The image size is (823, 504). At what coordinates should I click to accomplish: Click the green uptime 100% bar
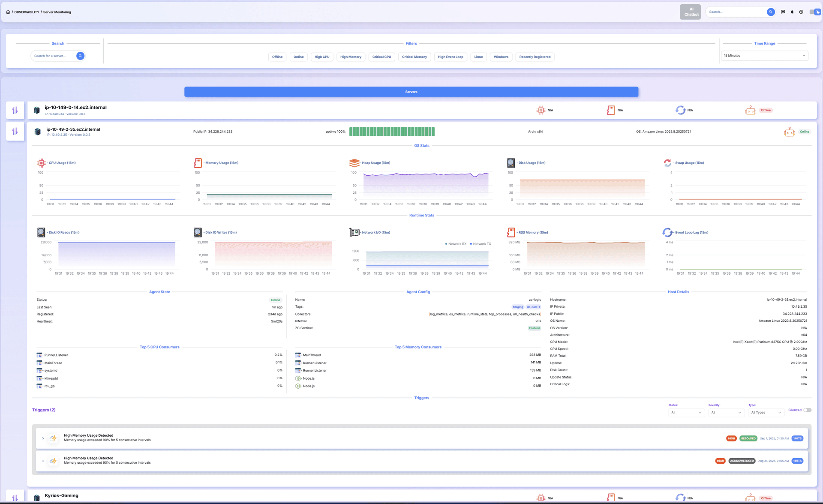(x=392, y=132)
